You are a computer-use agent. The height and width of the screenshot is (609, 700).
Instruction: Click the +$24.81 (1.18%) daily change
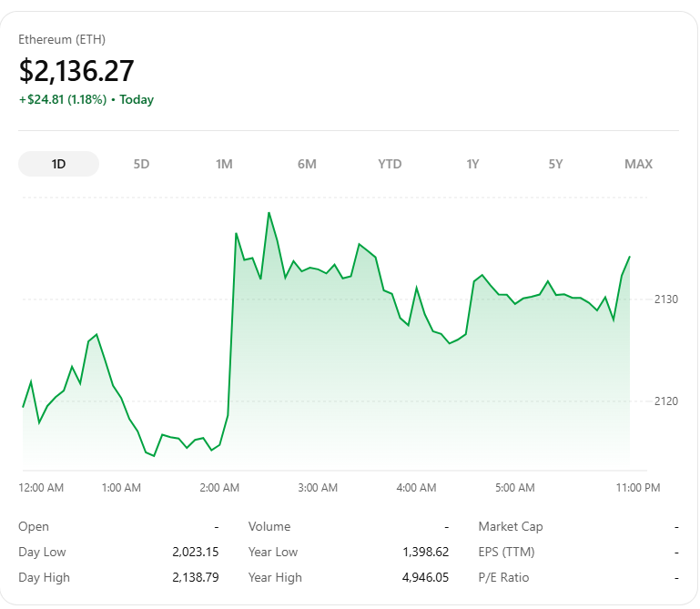pos(62,99)
